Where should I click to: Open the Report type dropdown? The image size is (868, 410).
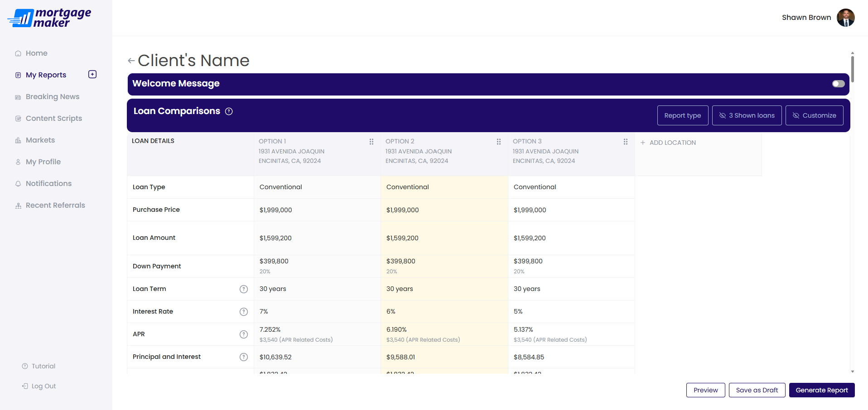point(682,115)
